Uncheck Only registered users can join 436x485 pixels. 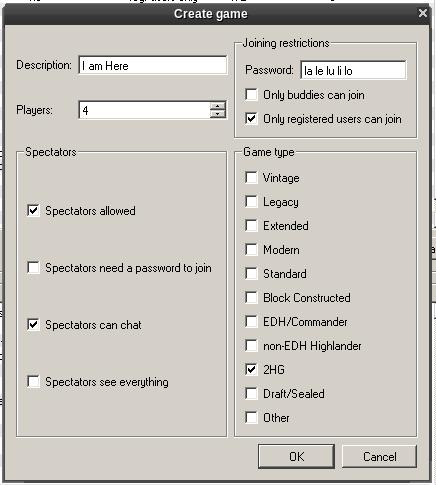click(251, 118)
